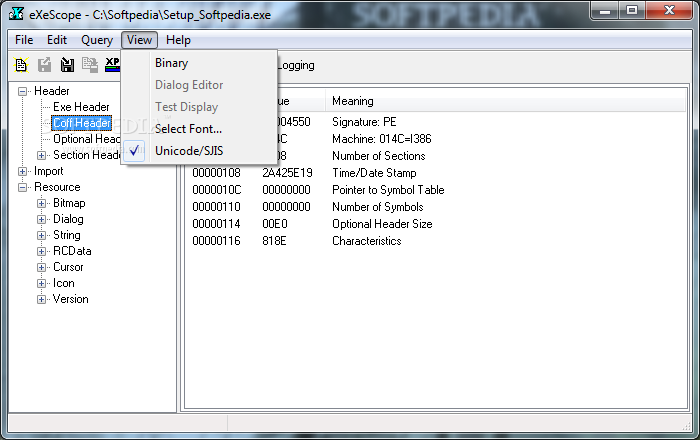The image size is (700, 440).
Task: Click Number of Symbols row meaning
Action: pyautogui.click(x=378, y=207)
